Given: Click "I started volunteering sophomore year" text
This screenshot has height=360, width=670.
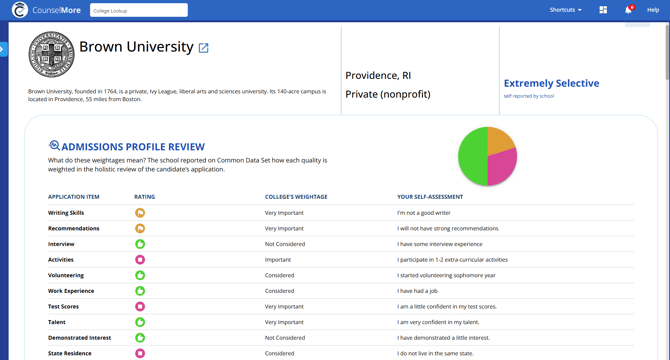Looking at the screenshot, I should point(446,275).
